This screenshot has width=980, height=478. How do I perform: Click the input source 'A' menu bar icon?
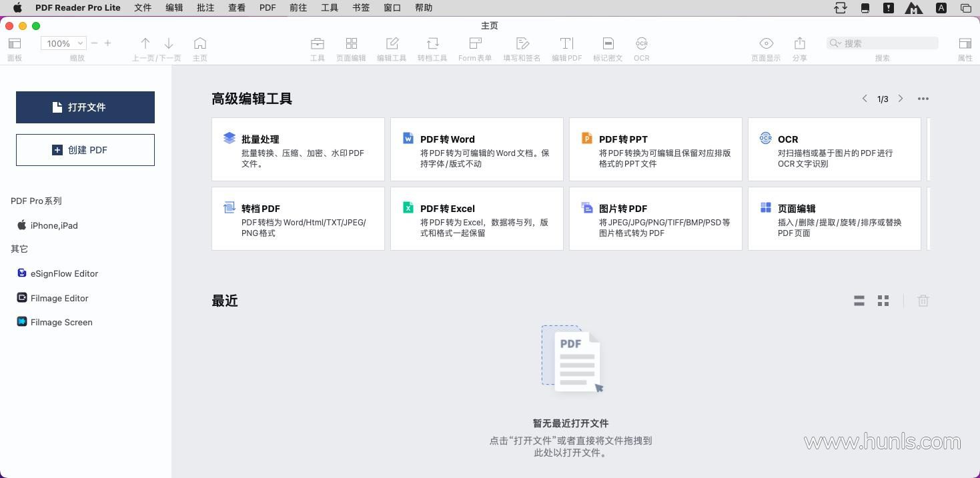[941, 8]
